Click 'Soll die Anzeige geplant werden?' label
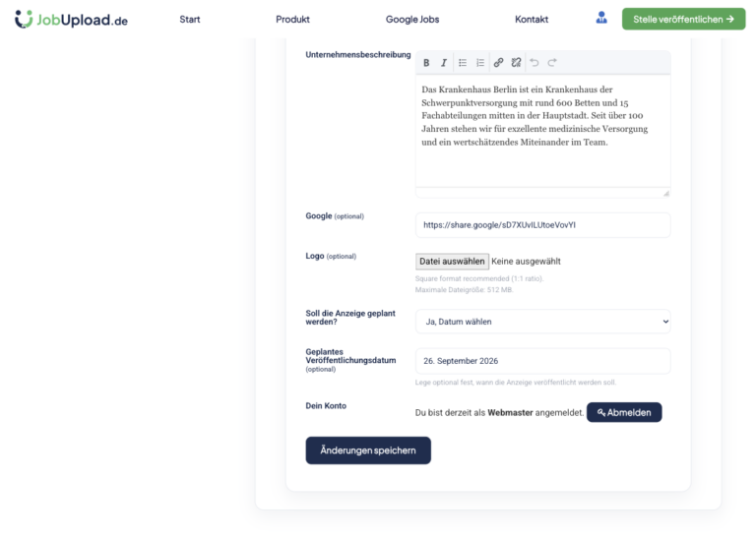756x539 pixels. [x=350, y=318]
